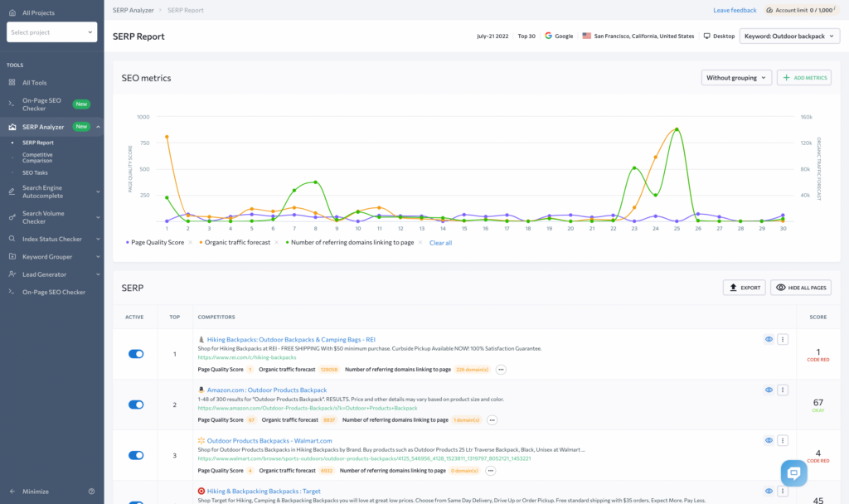This screenshot has height=504, width=849.
Task: Go to Competitive Comparison submenu item
Action: coord(37,157)
